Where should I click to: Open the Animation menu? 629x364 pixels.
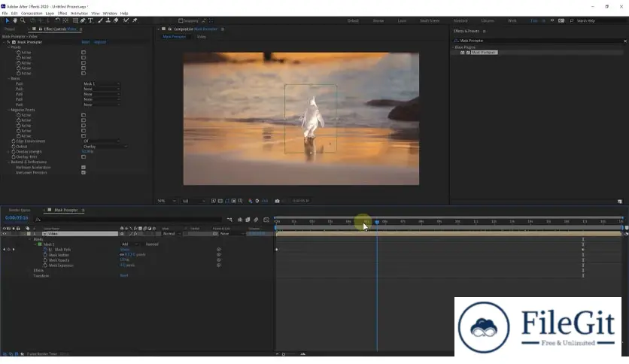79,14
